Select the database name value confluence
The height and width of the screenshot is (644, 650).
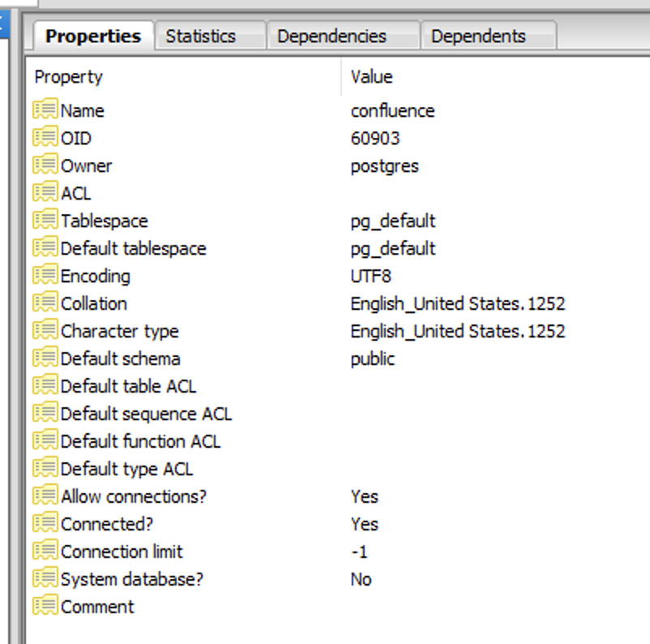392,111
